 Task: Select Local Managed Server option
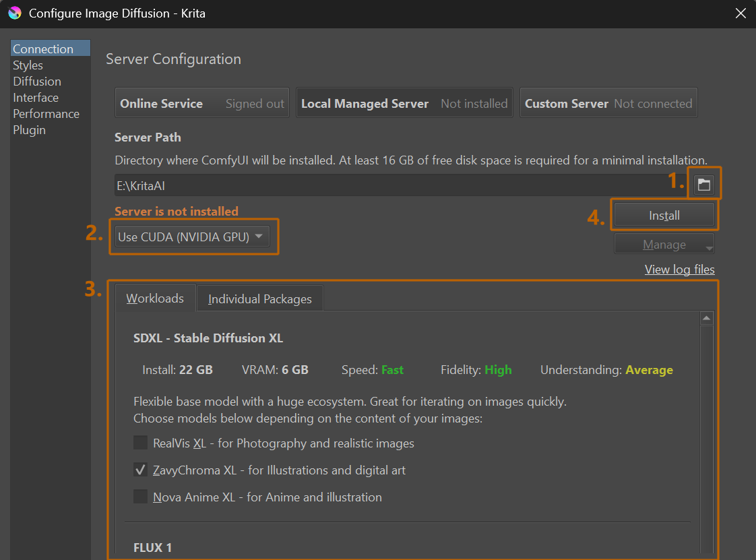coord(404,103)
